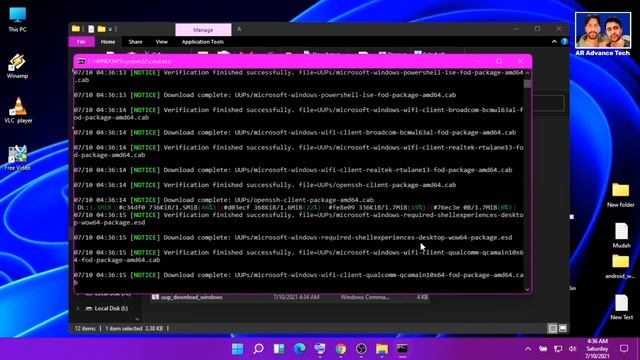This screenshot has width=640, height=360.
Task: Click the openssh-client-package download complete line
Action: (224, 200)
